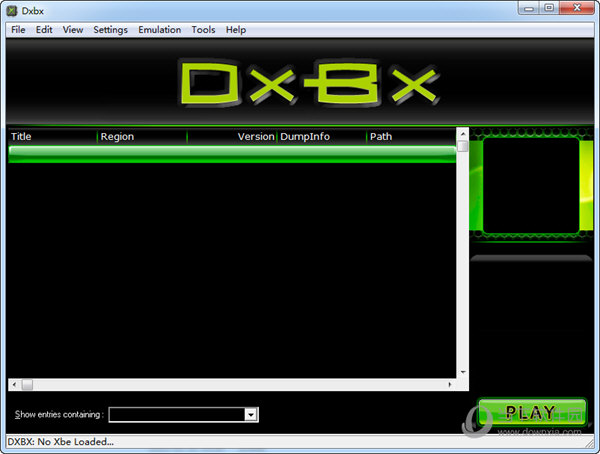Open the Emulation menu
The width and height of the screenshot is (600, 454).
pyautogui.click(x=160, y=30)
